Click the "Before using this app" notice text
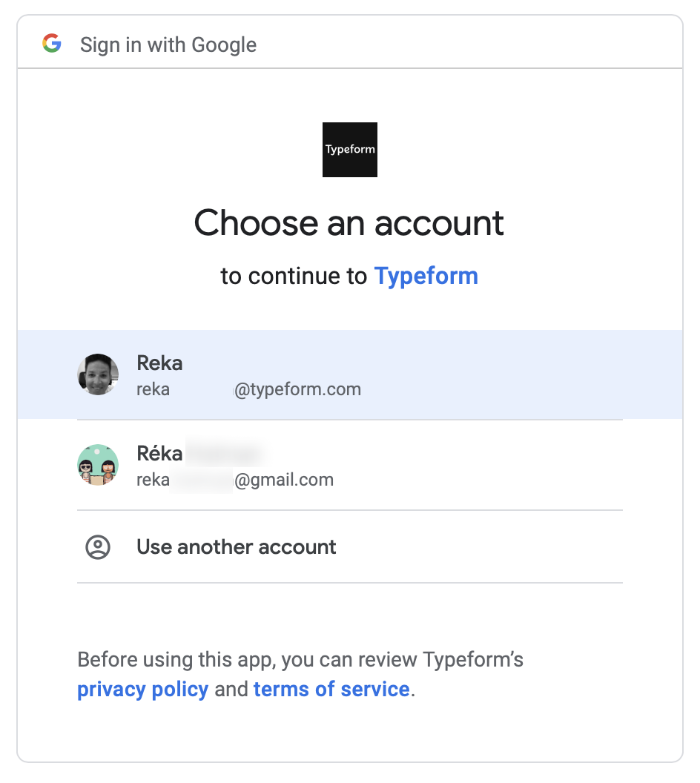The height and width of the screenshot is (783, 700). (x=300, y=659)
